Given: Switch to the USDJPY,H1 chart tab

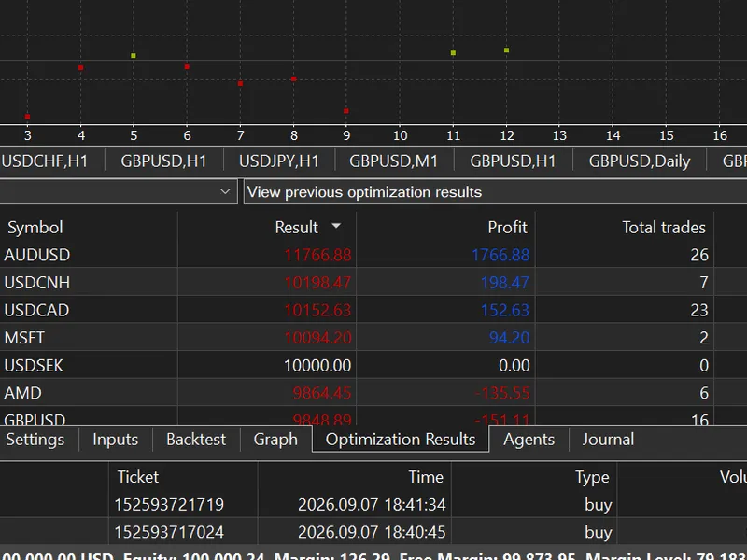Looking at the screenshot, I should point(278,161).
